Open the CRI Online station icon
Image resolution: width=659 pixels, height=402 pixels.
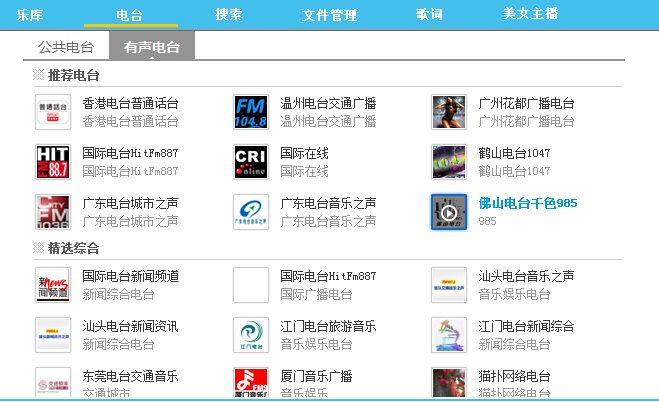coord(250,162)
